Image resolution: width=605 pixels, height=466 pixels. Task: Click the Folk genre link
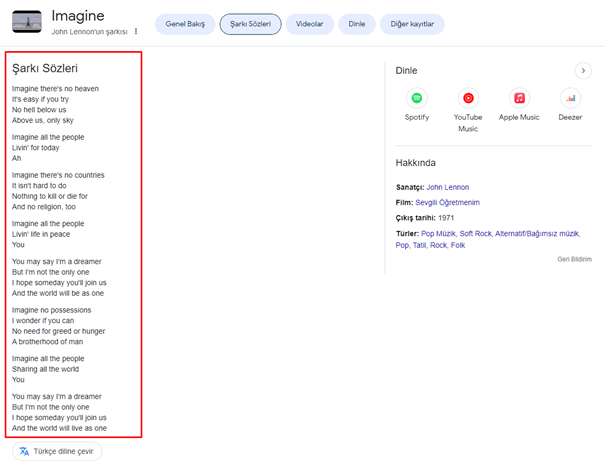(x=458, y=245)
